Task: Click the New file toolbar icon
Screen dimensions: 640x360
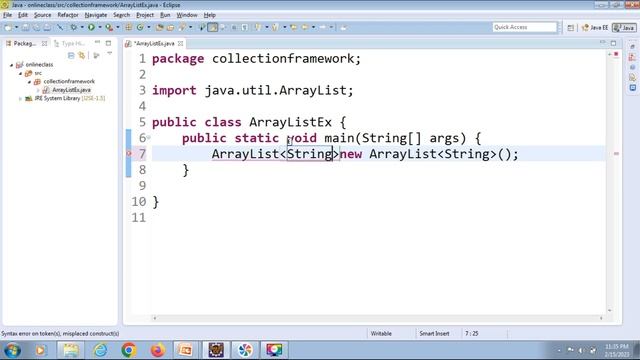Action: point(8,27)
